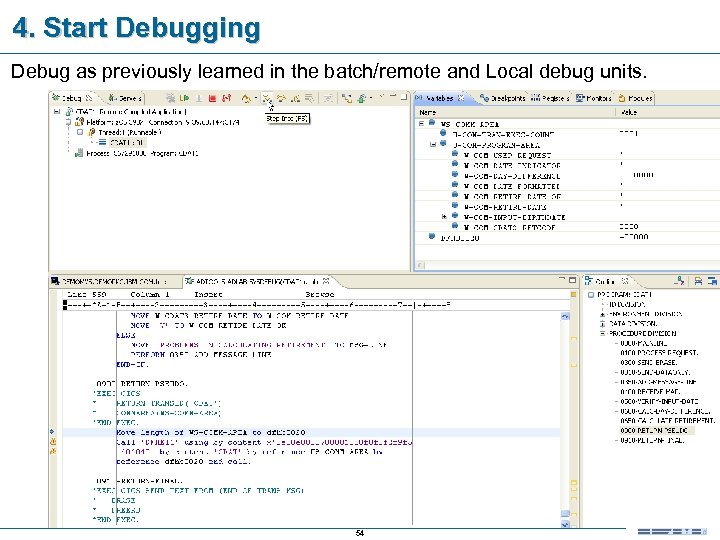Expand DATA DIVISION in Outline

click(x=602, y=324)
